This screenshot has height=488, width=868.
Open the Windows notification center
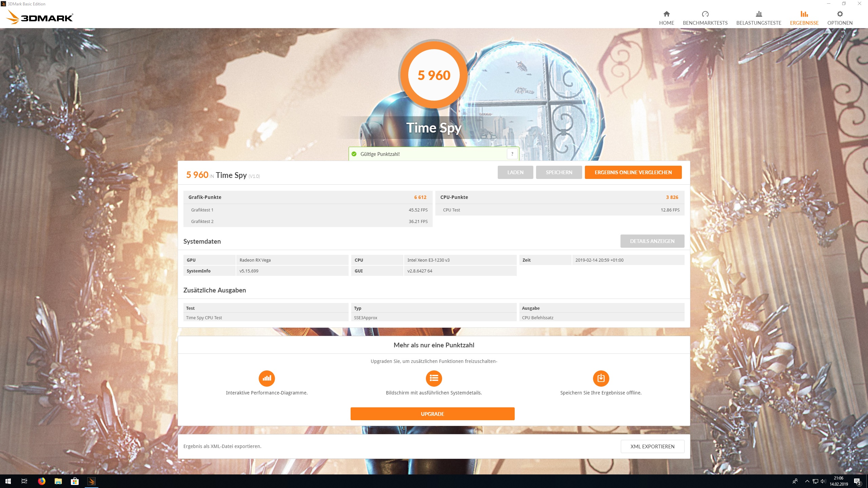(x=857, y=481)
